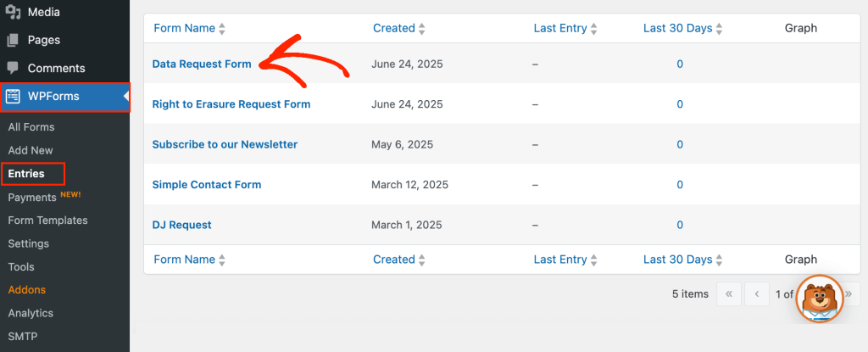Click the WPForms menu icon

tap(14, 96)
